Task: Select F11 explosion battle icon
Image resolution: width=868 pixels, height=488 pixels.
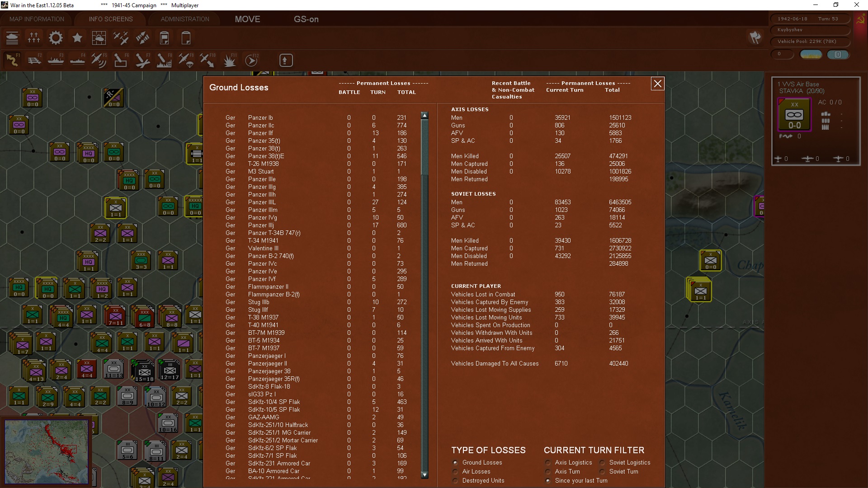Action: [229, 60]
